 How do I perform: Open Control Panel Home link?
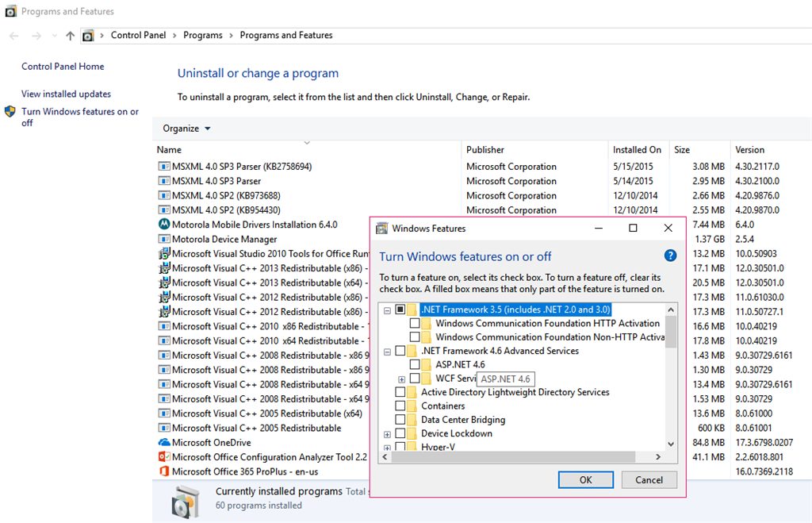point(63,67)
